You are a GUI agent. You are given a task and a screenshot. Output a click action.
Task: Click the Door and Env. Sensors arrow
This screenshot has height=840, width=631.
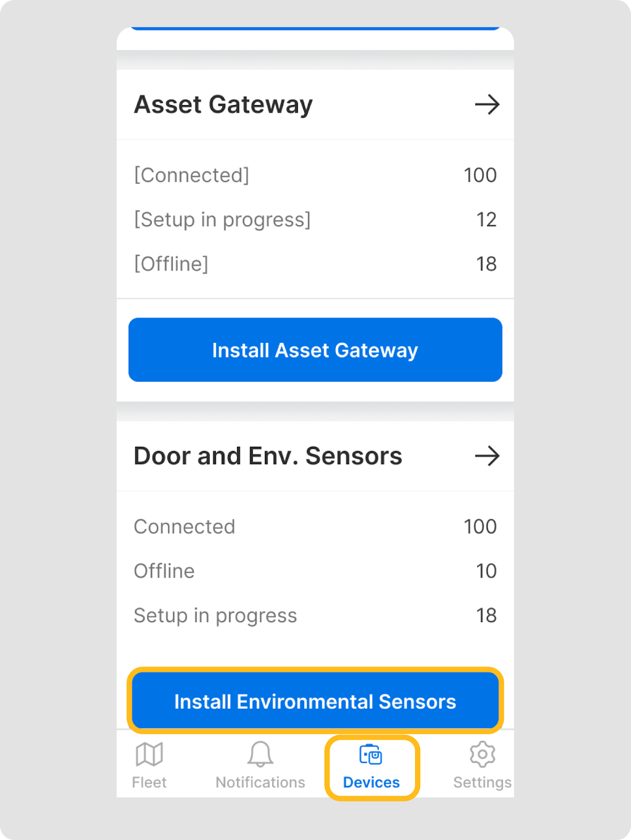click(487, 456)
